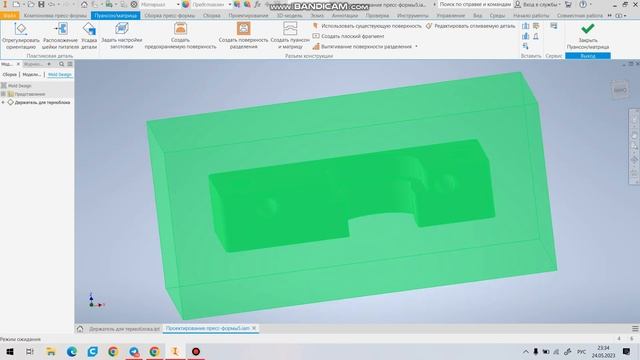The width and height of the screenshot is (640, 360).
Task: Click the Bandicam record icon on the taskbar
Action: click(x=196, y=351)
